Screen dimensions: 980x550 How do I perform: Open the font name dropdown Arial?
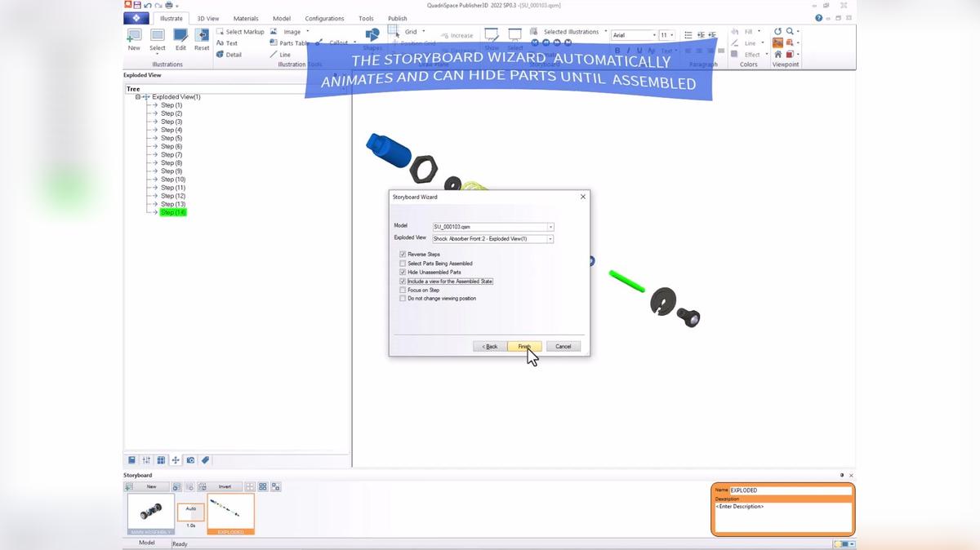click(x=653, y=35)
